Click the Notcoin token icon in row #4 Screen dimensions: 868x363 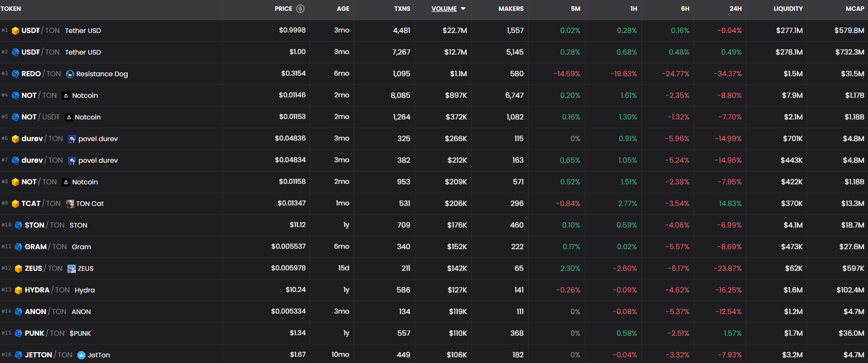click(x=66, y=96)
